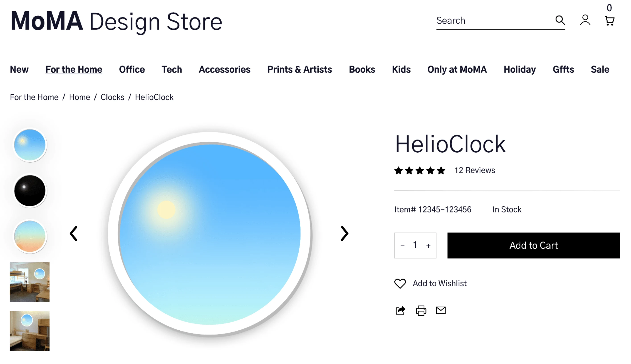Click quantity increment stepper plus button
Image resolution: width=631 pixels, height=364 pixels.
[429, 245]
